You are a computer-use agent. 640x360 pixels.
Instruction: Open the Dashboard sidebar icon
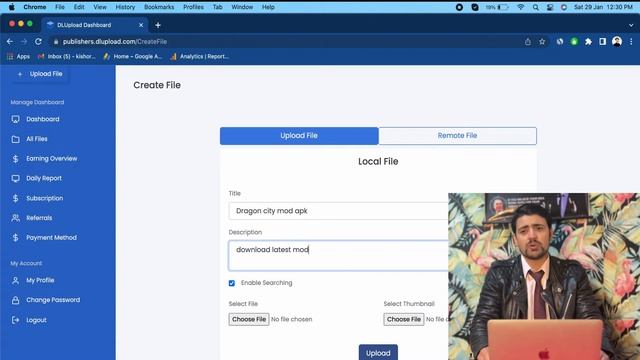(16, 119)
